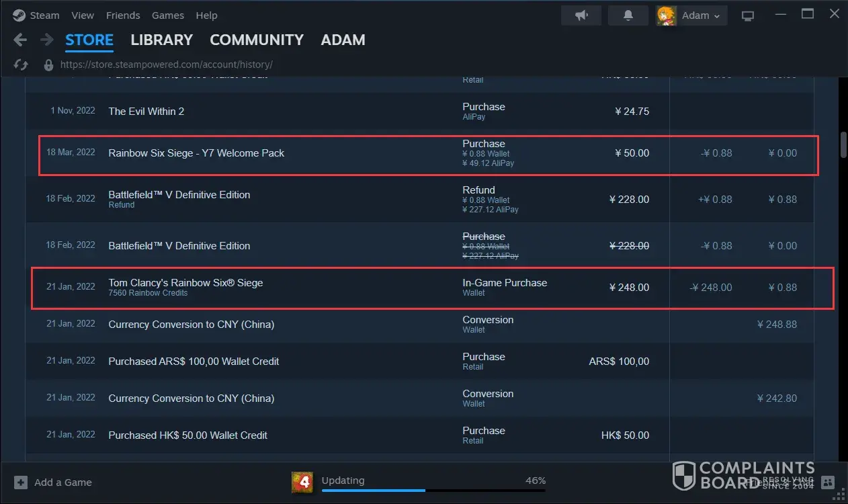Switch to the LIBRARY tab

161,40
